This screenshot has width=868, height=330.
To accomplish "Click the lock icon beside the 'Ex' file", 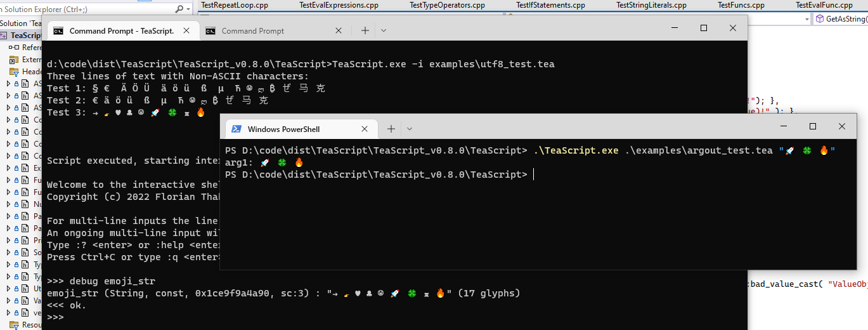I will pyautogui.click(x=16, y=168).
